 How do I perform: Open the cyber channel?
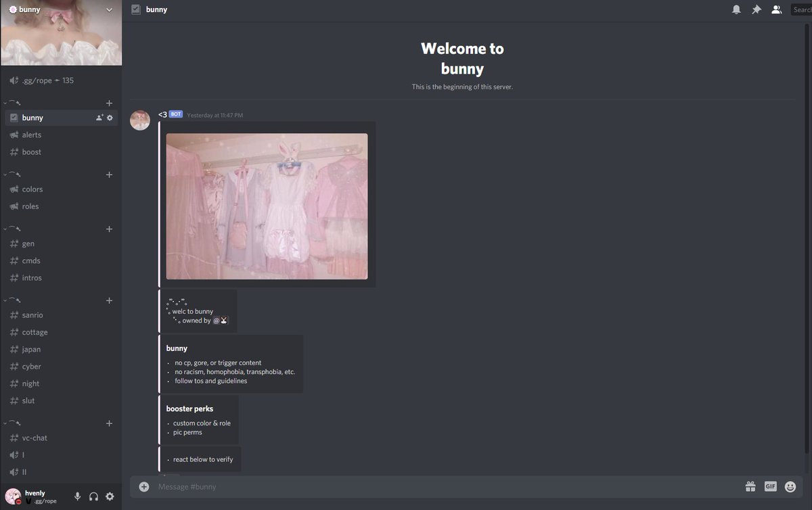pyautogui.click(x=61, y=367)
